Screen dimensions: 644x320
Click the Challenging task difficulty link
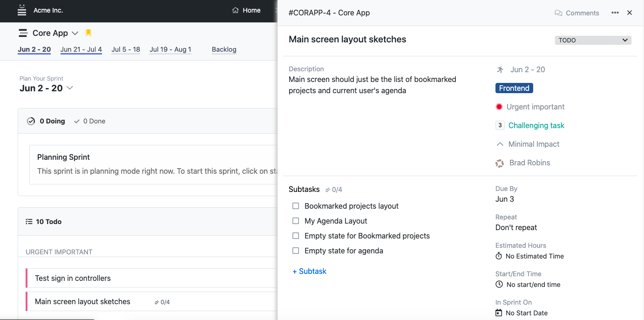click(x=536, y=125)
